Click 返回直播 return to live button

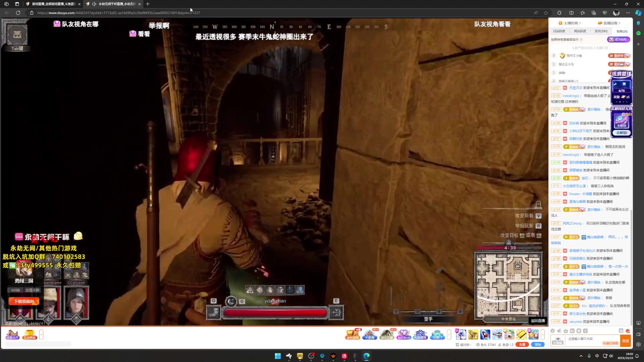point(538,321)
